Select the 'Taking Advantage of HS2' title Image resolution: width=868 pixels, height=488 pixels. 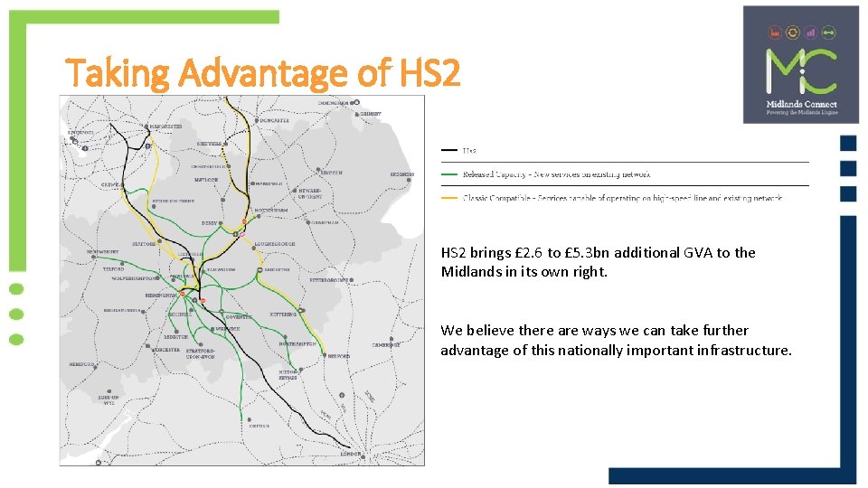(x=262, y=72)
